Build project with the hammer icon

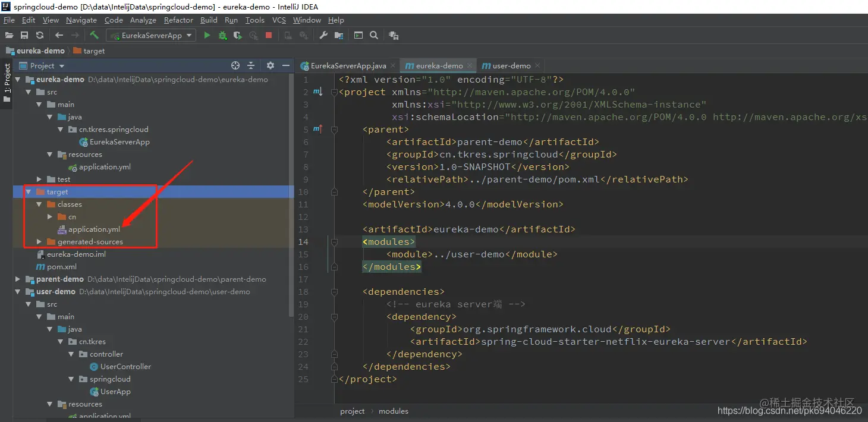click(94, 36)
